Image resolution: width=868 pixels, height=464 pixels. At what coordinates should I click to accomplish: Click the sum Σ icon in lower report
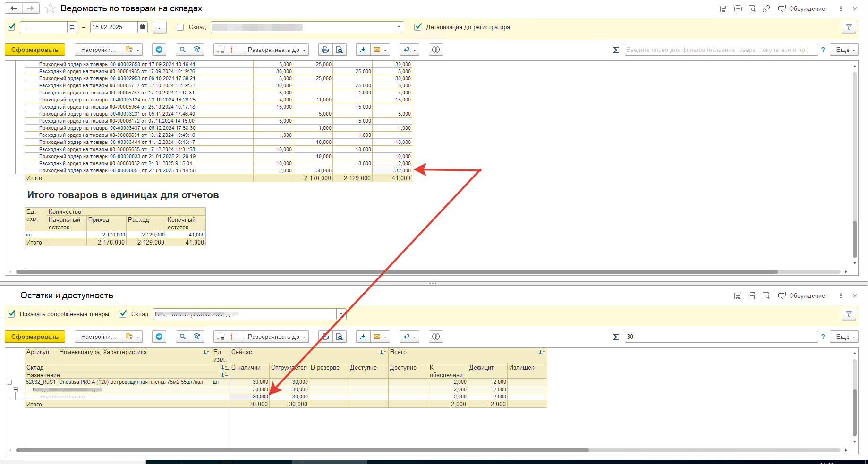coord(616,337)
